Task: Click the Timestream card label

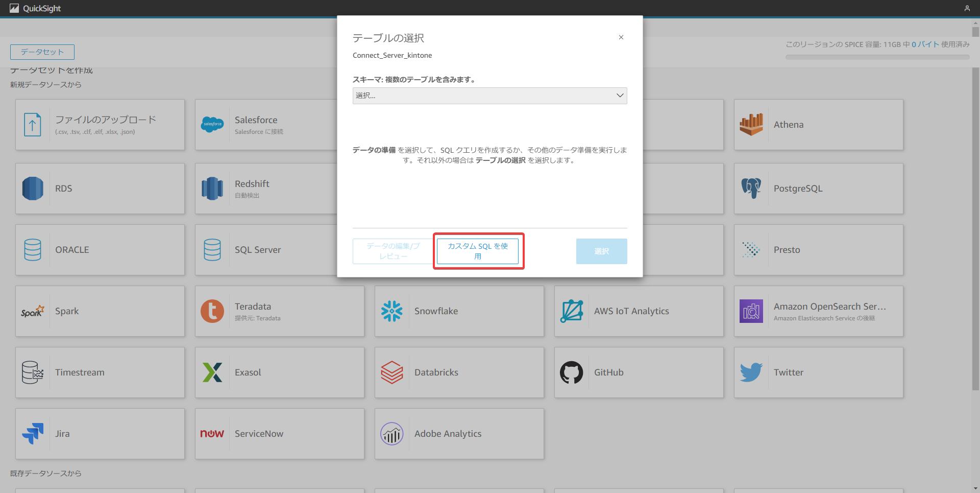Action: pyautogui.click(x=80, y=372)
